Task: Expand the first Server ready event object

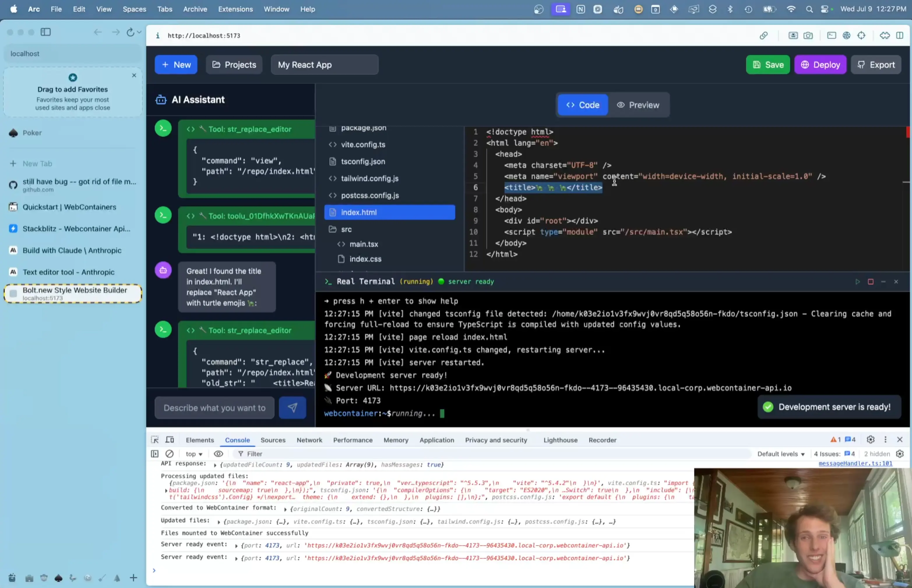Action: 236,546
